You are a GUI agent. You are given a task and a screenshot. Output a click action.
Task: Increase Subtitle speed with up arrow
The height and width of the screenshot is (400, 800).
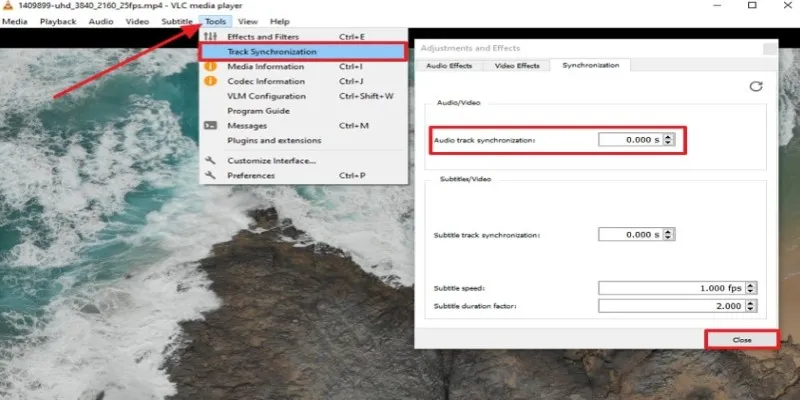(751, 285)
